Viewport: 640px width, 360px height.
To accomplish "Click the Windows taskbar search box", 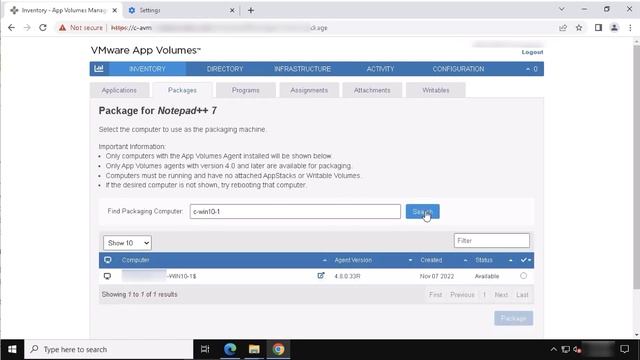I will coord(109,349).
